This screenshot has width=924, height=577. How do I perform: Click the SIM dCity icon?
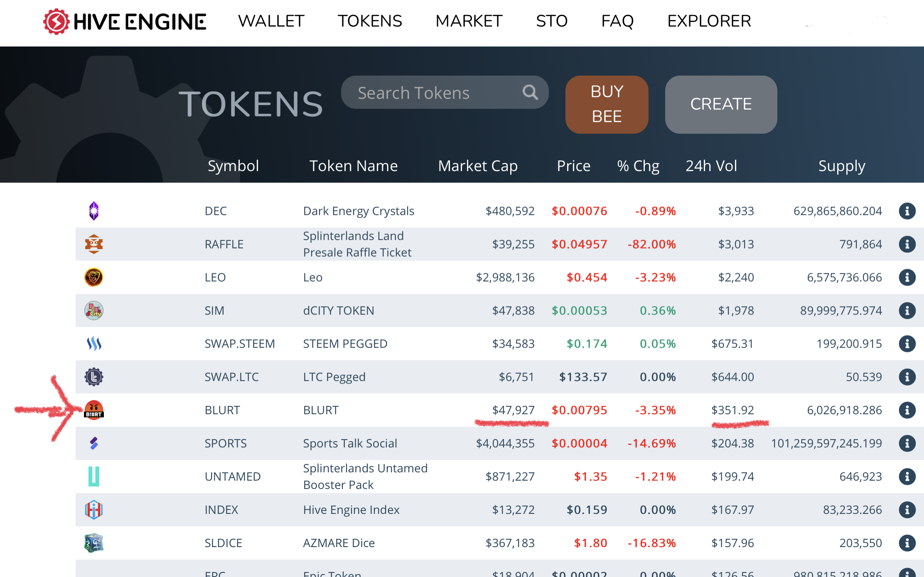click(94, 311)
